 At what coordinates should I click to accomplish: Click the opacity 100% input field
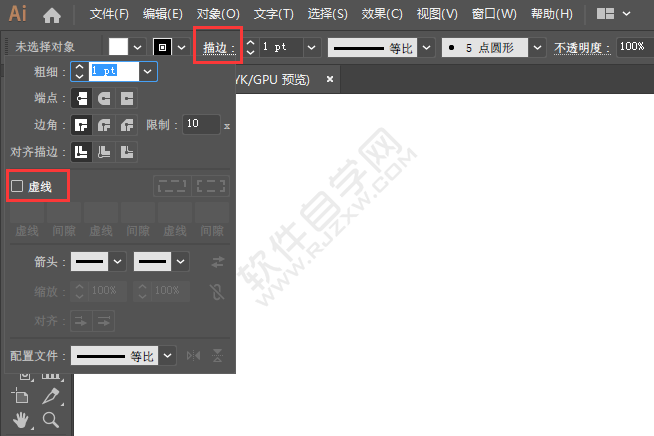coord(635,47)
